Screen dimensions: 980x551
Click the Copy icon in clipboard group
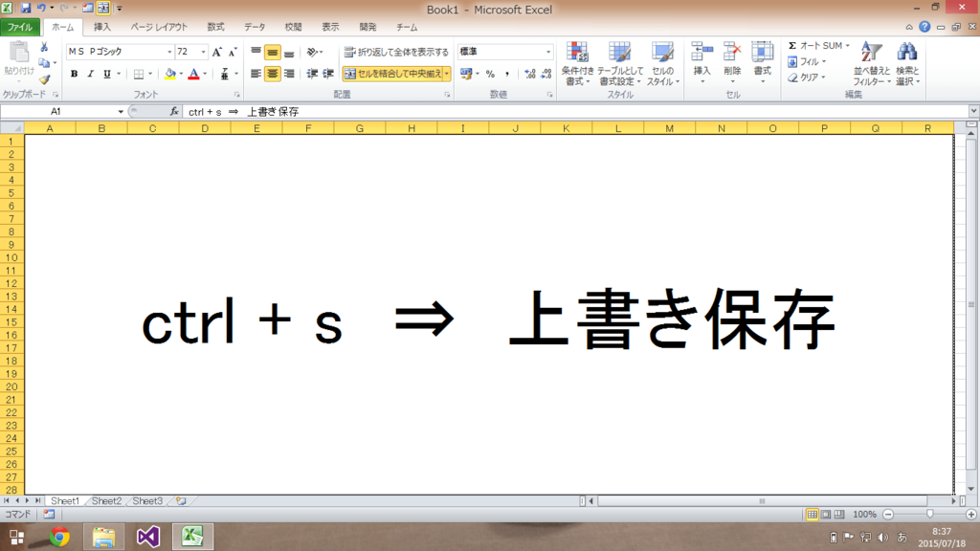click(x=44, y=63)
